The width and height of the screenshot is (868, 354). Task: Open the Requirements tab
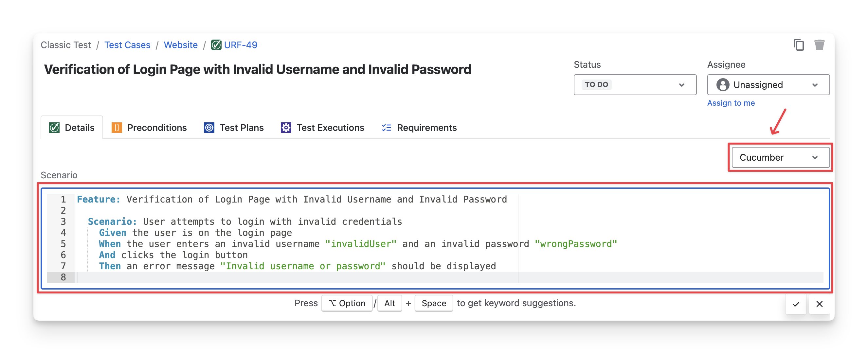pos(426,128)
